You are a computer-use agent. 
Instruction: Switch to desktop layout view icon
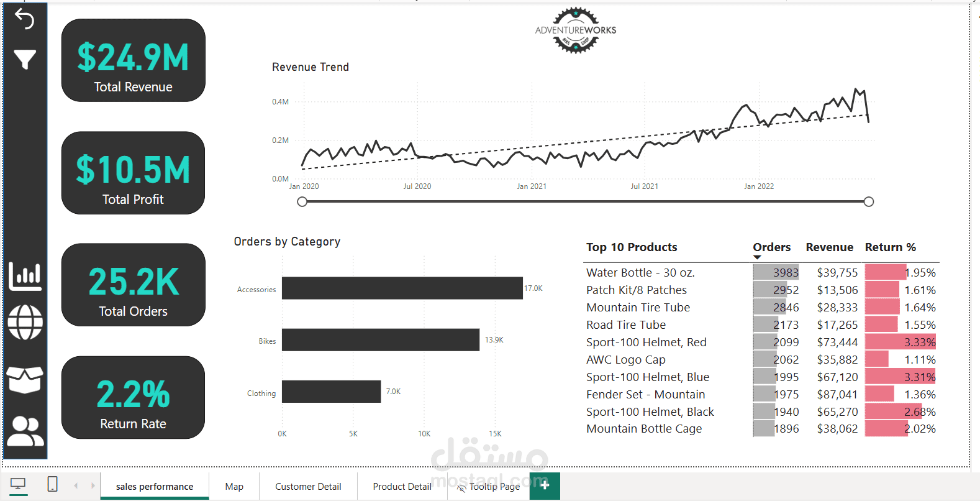pyautogui.click(x=19, y=484)
